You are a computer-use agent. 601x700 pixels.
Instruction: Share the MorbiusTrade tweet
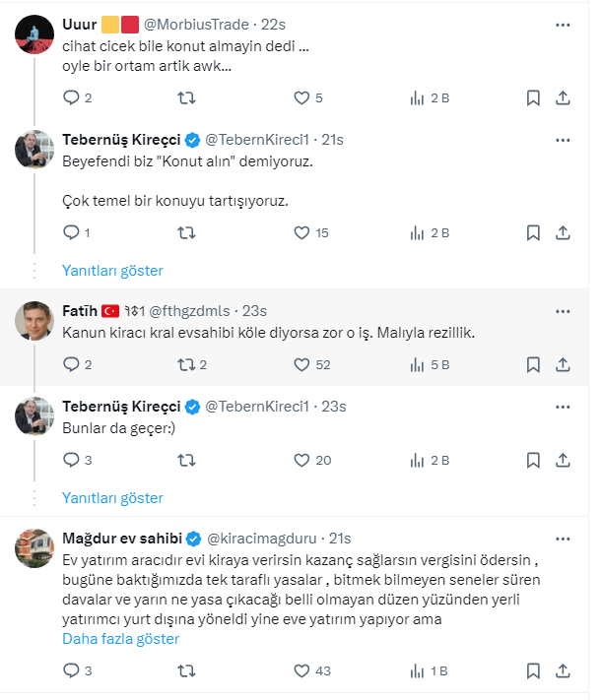click(563, 97)
